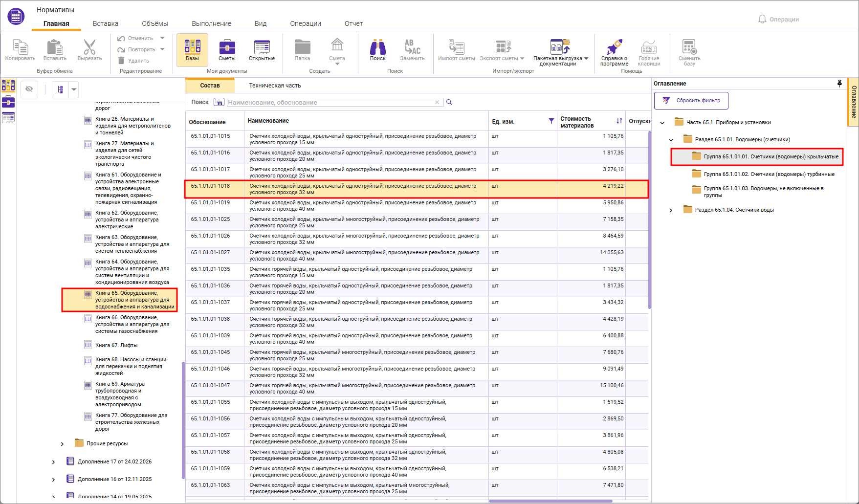Image resolution: width=859 pixels, height=504 pixels.
Task: Open the Техническая часть tab
Action: pos(275,86)
